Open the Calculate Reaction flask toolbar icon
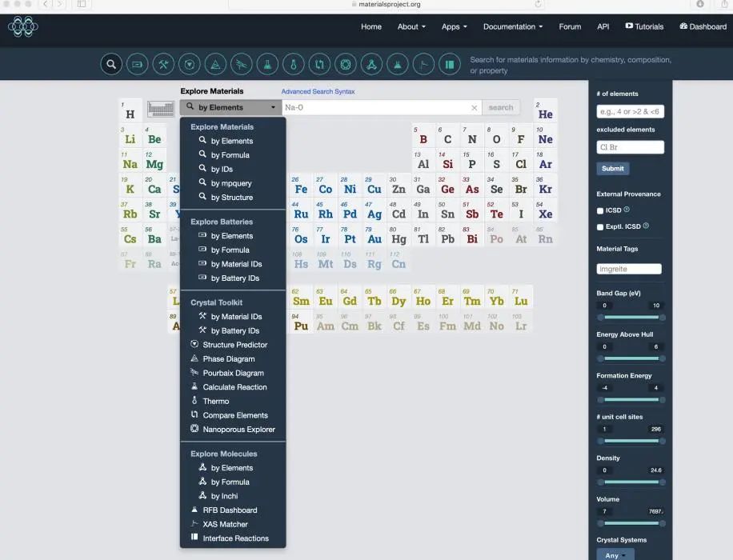This screenshot has width=733, height=560. pos(267,65)
